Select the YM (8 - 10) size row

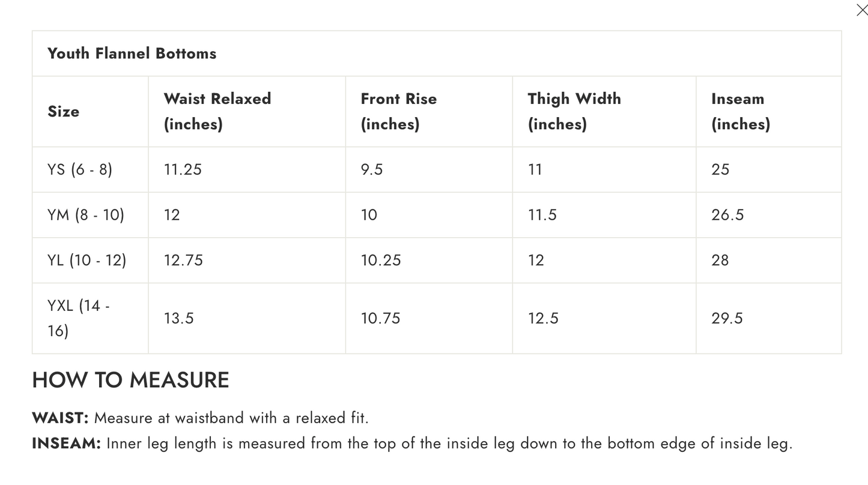click(x=437, y=215)
